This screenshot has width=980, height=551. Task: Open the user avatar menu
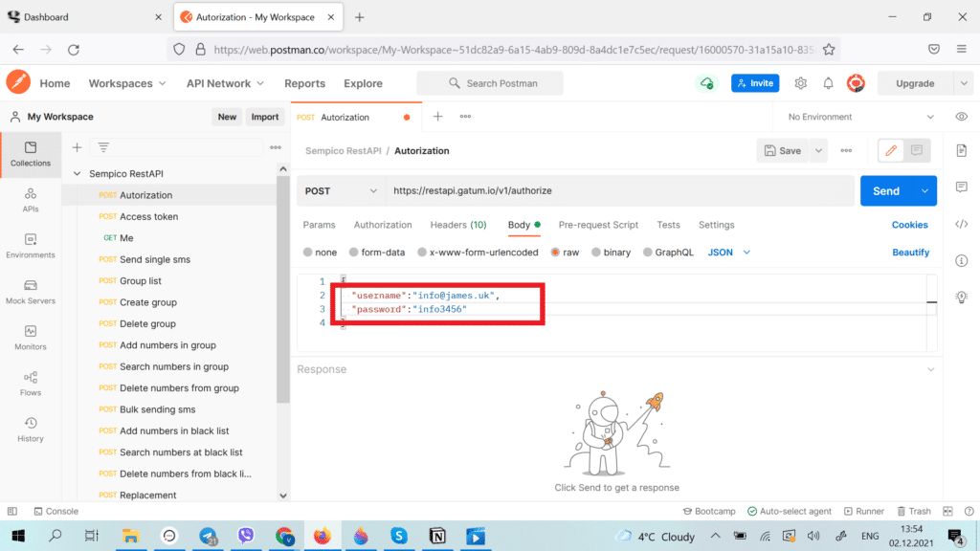[856, 83]
